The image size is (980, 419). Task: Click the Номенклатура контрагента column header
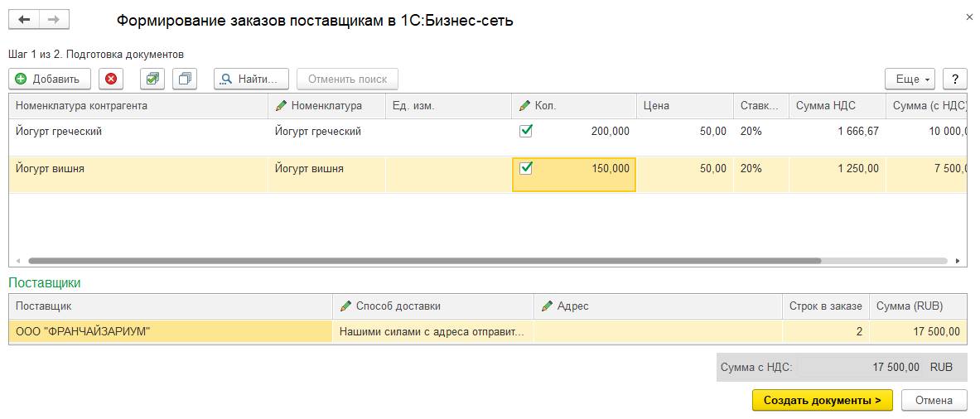click(81, 106)
